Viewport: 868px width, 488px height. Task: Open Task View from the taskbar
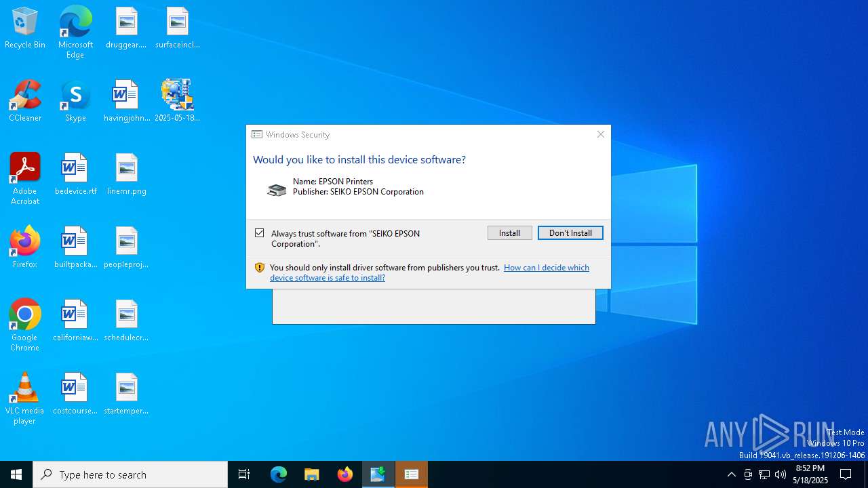pyautogui.click(x=244, y=474)
